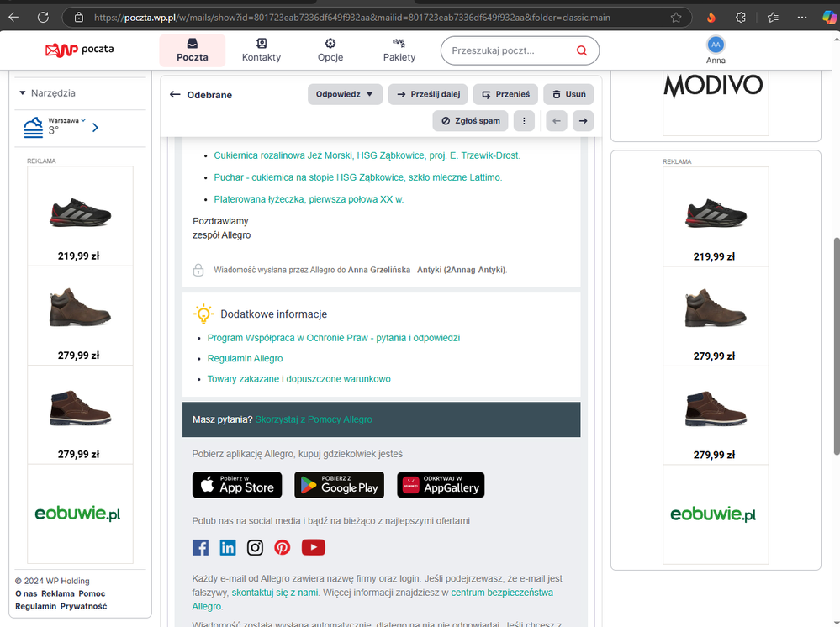Download from App Store badge

237,485
